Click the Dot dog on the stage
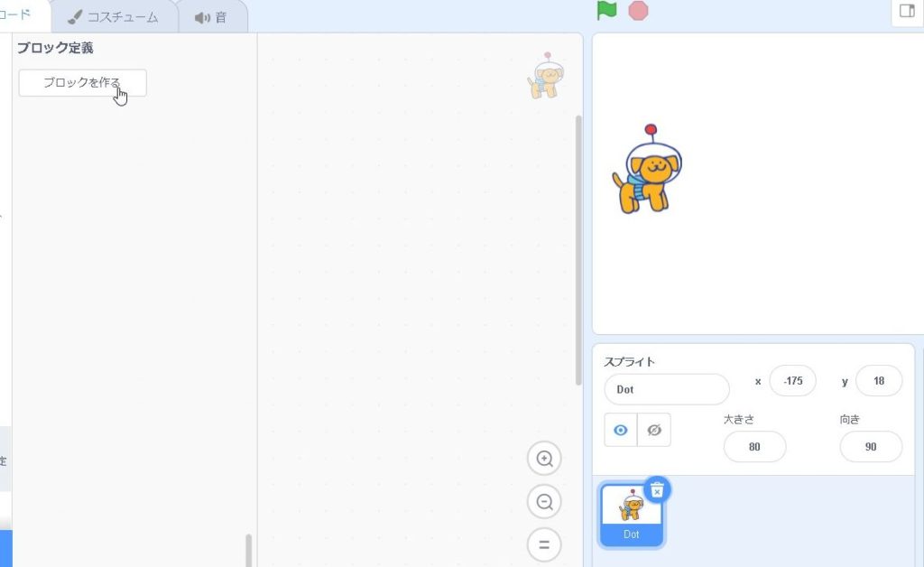This screenshot has height=567, width=924. pyautogui.click(x=647, y=172)
